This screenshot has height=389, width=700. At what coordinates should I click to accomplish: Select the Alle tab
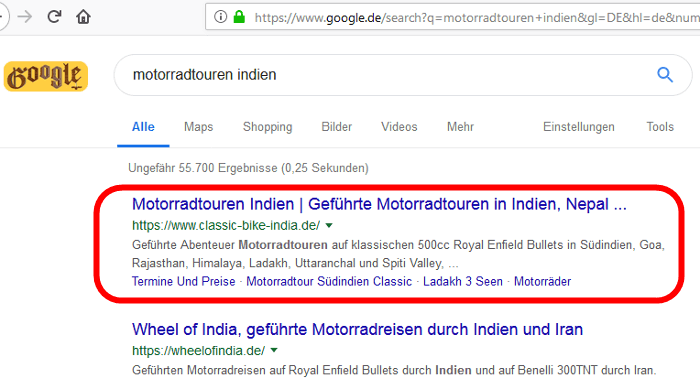point(143,127)
